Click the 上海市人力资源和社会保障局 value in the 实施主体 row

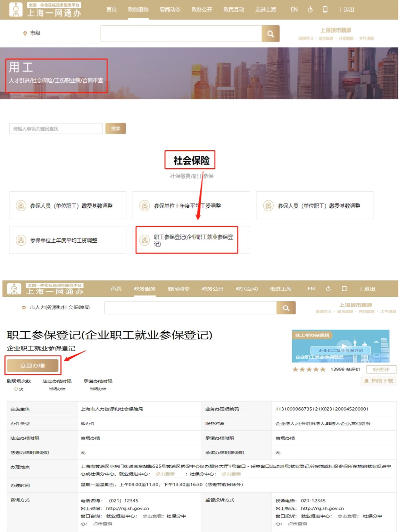point(112,409)
